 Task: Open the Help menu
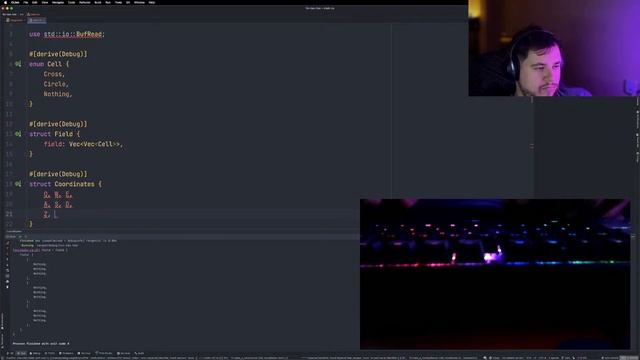pos(152,2)
